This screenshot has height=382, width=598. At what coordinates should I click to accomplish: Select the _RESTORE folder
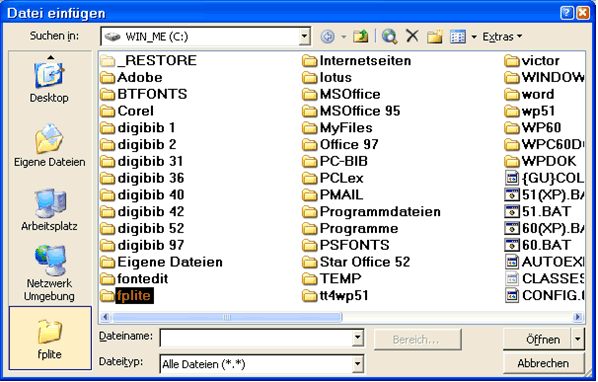pos(149,60)
